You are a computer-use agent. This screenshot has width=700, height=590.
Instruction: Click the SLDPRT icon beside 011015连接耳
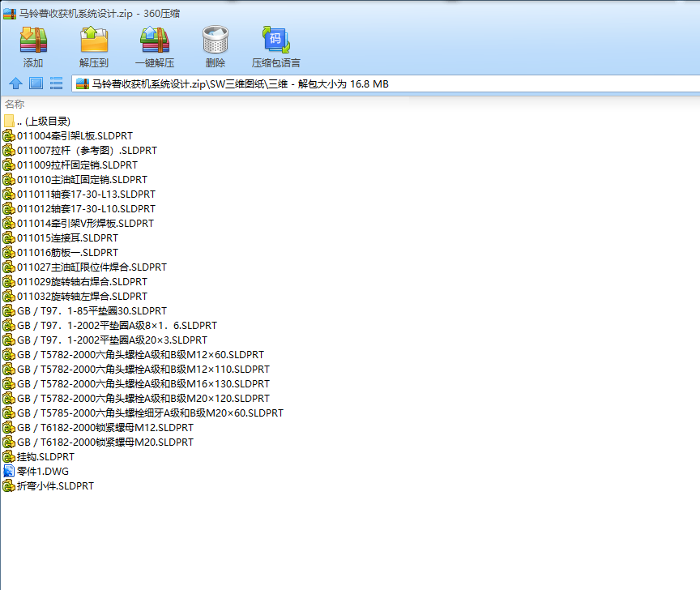click(9, 238)
